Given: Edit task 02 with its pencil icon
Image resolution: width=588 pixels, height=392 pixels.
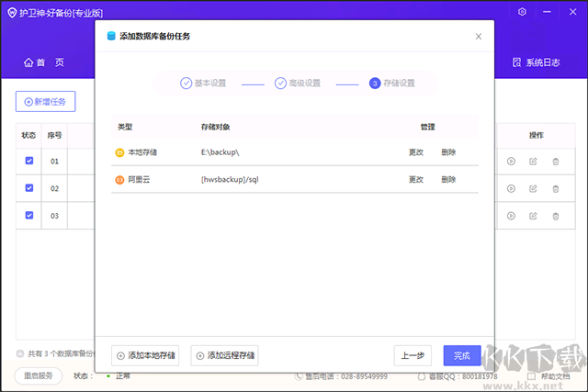Looking at the screenshot, I should point(533,188).
